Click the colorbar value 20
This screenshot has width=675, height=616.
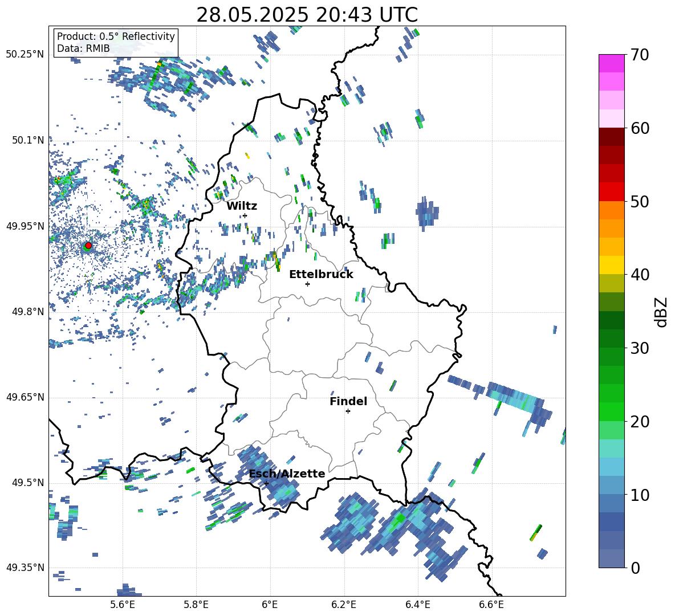click(x=640, y=422)
